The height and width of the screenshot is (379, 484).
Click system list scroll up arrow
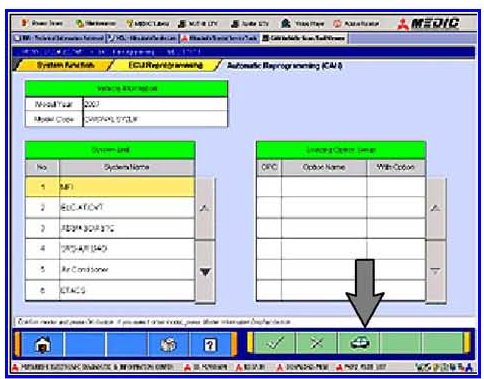pyautogui.click(x=205, y=208)
